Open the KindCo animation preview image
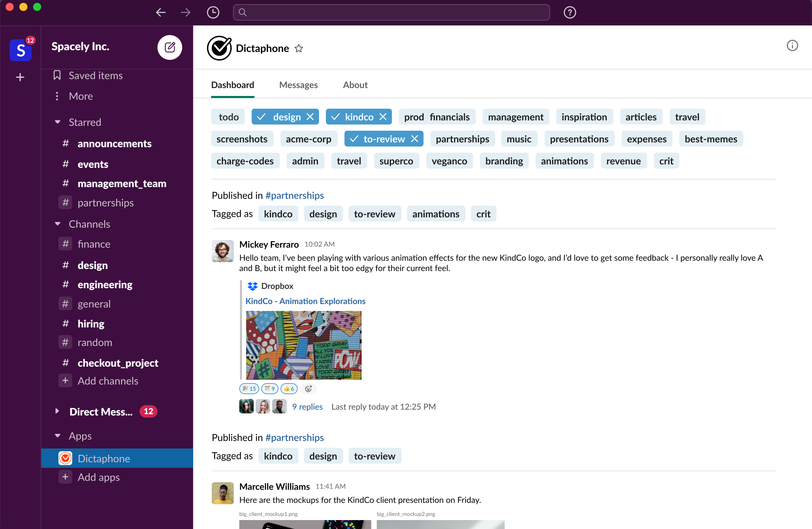 pyautogui.click(x=304, y=345)
